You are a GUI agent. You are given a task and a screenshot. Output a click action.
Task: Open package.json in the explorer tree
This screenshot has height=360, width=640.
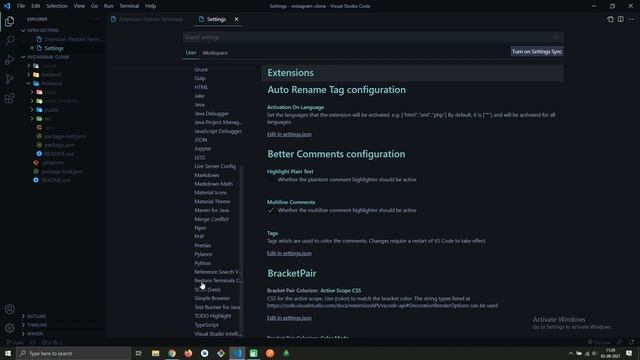click(59, 145)
